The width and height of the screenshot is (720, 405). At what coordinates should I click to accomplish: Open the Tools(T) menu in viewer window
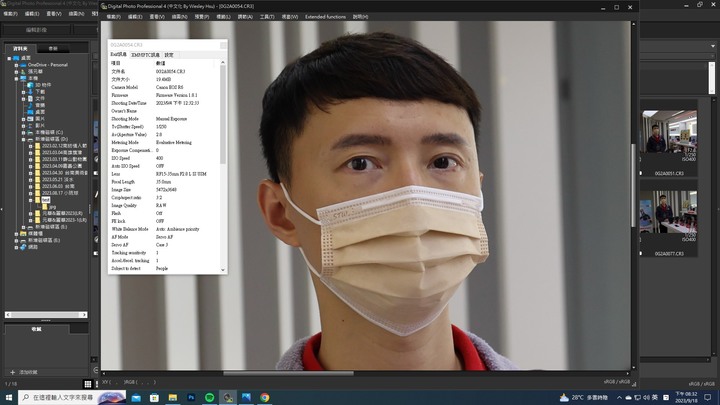(x=267, y=17)
